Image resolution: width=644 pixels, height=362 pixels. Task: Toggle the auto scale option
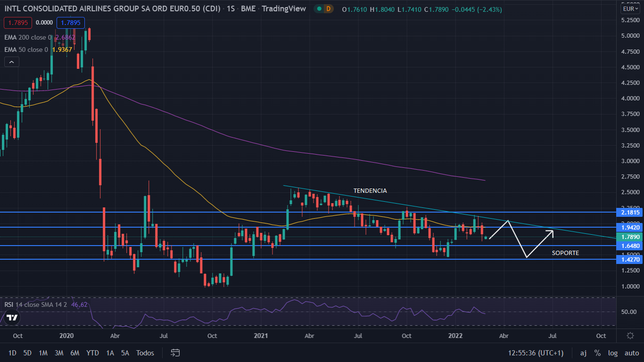[x=631, y=353]
